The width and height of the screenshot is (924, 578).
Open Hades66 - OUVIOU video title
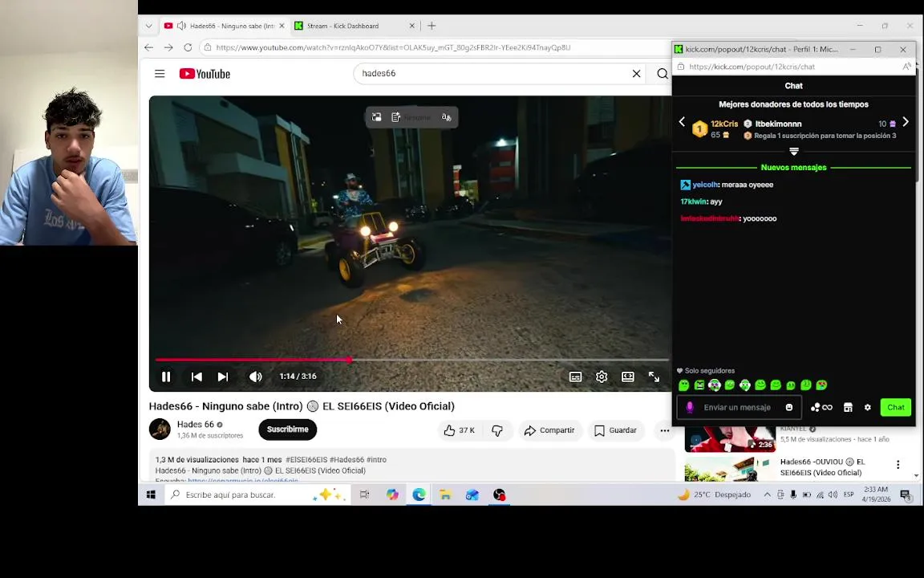pyautogui.click(x=823, y=467)
